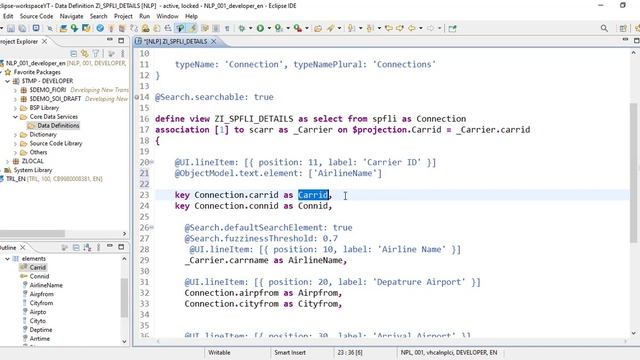
Task: Minimize the Project Explorer panel
Action: 110,40
